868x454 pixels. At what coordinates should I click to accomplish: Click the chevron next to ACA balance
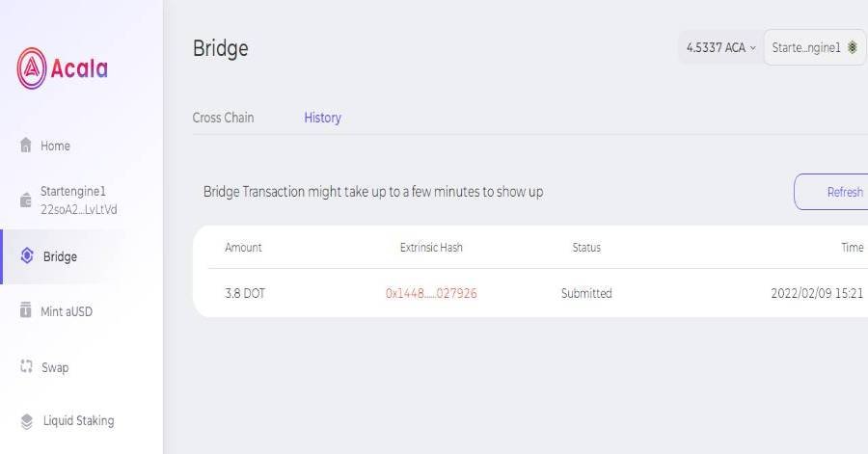(x=753, y=48)
